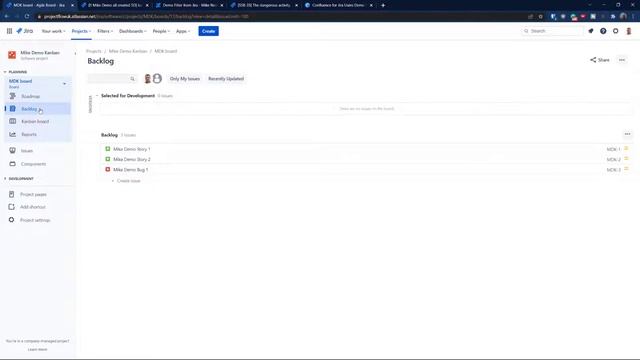
Task: Open the Your work menu
Action: click(x=53, y=31)
